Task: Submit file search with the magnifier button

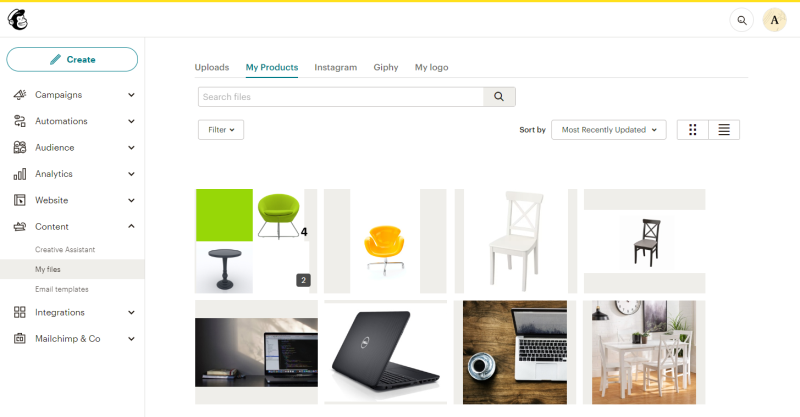Action: coord(499,96)
